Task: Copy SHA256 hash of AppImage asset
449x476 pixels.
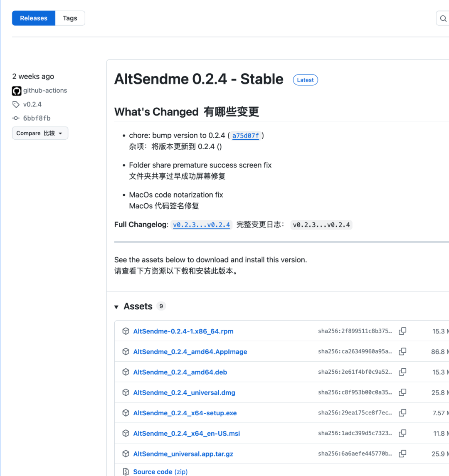Action: (x=402, y=352)
